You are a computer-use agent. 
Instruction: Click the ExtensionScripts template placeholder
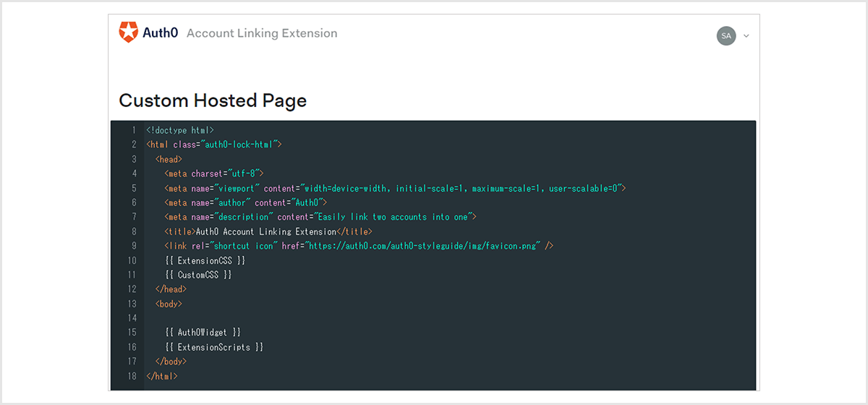(214, 347)
